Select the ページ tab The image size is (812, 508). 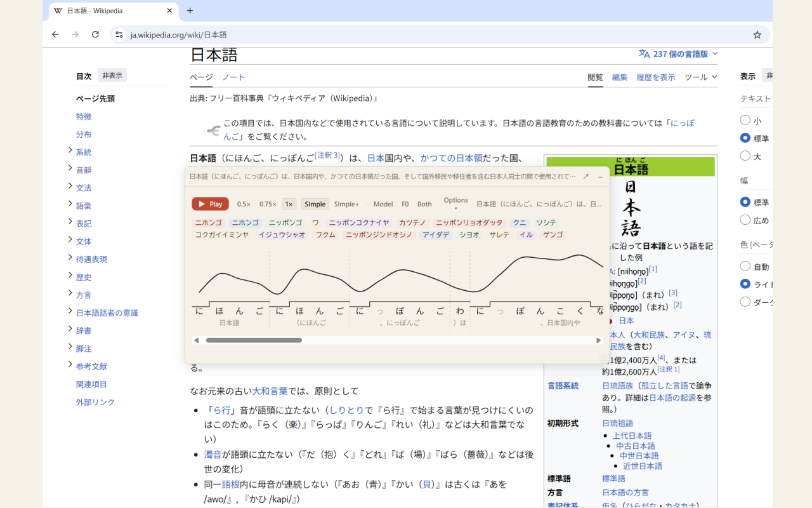[x=201, y=77]
